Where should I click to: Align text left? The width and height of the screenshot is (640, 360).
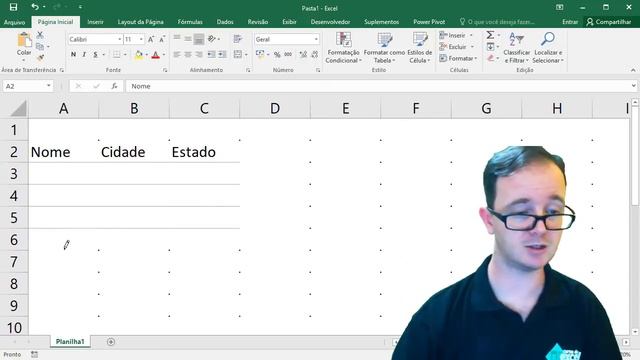click(177, 54)
